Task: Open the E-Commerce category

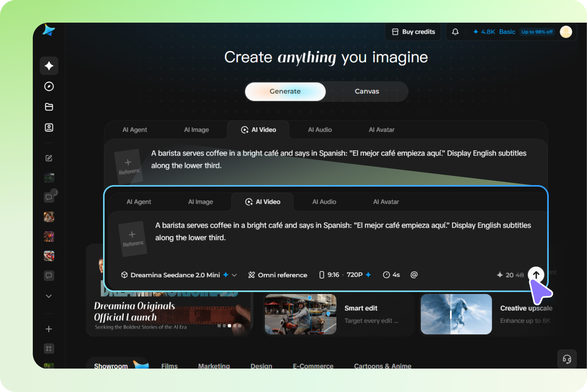Action: pyautogui.click(x=313, y=366)
